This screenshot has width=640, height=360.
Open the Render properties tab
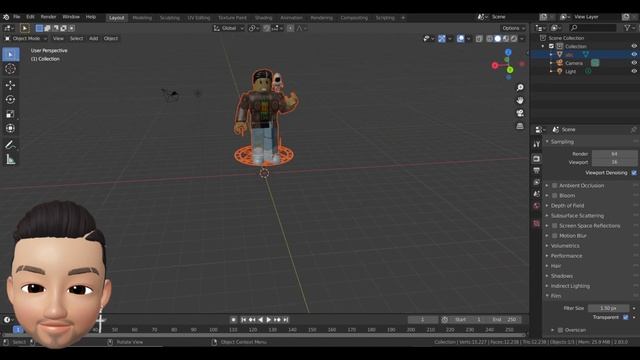536,158
